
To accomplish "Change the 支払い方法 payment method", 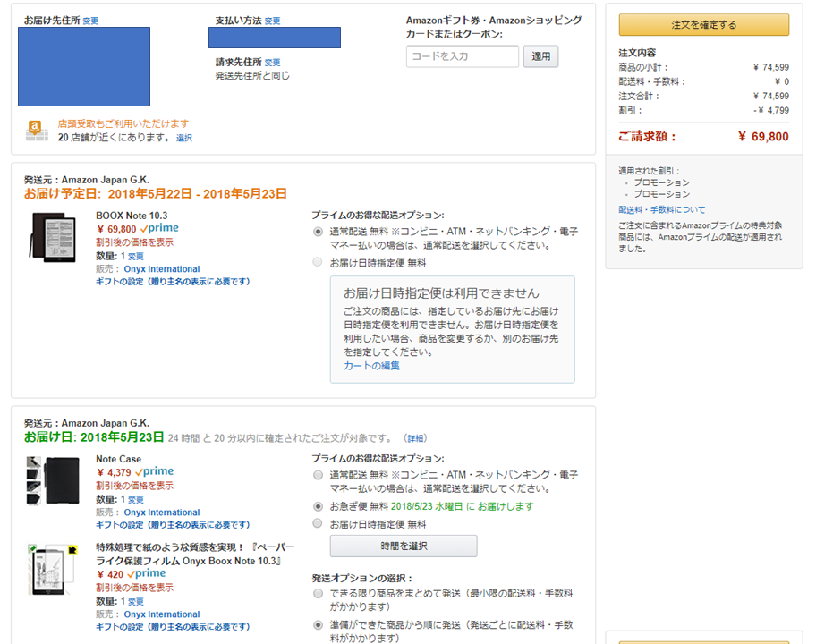I will (272, 21).
